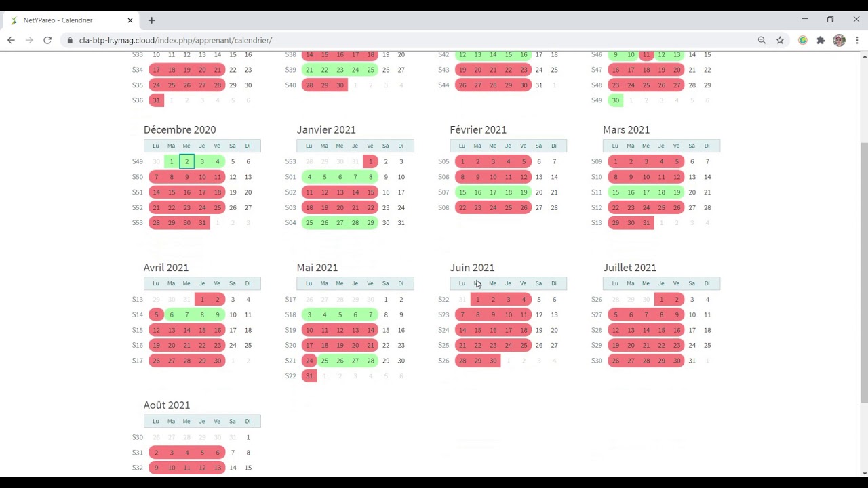
Task: Click the Décembre 2020 month heading
Action: coord(180,129)
